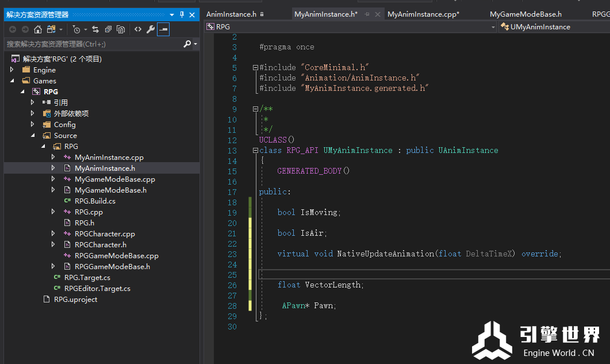This screenshot has height=364, width=610.
Task: Click the Forward navigation arrow in Solution Explorer
Action: (25, 29)
